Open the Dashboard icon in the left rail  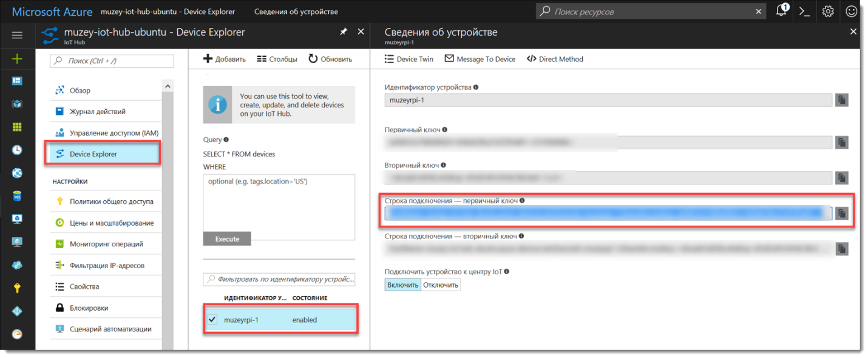(17, 81)
